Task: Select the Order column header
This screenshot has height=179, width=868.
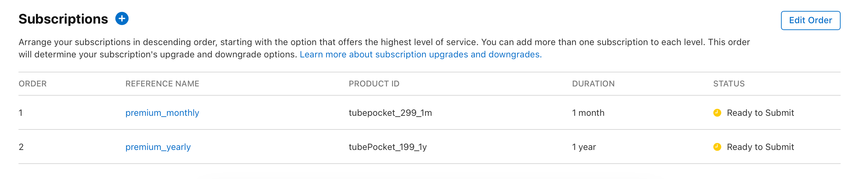Action: (x=33, y=84)
